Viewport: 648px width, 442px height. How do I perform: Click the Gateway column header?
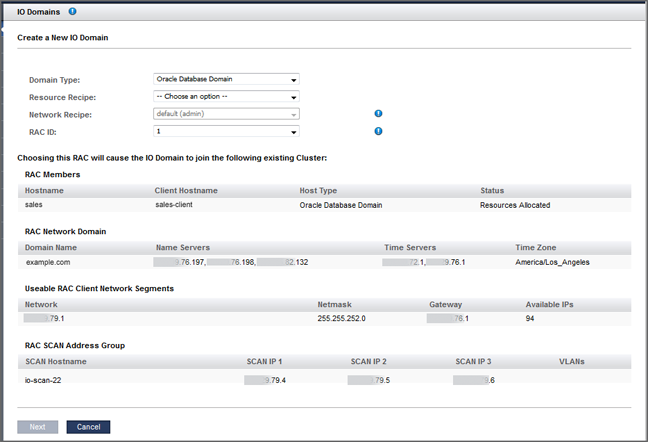[446, 305]
